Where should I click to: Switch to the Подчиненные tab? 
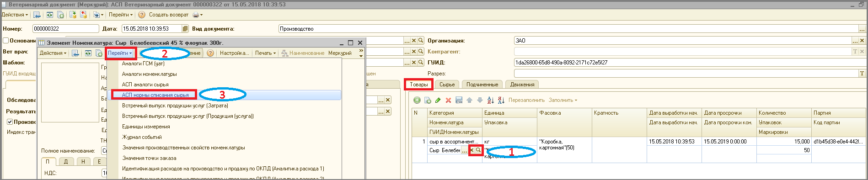[482, 85]
